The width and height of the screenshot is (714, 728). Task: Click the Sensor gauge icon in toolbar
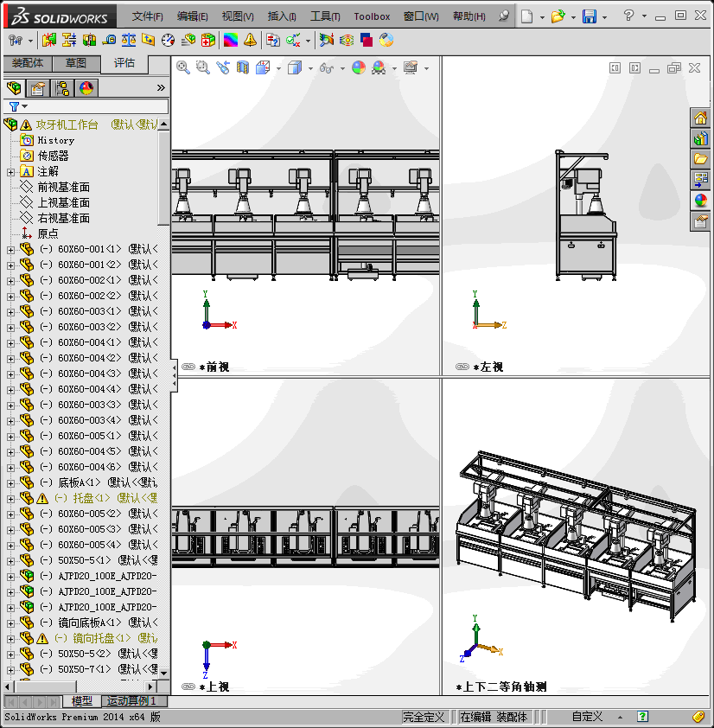[168, 41]
